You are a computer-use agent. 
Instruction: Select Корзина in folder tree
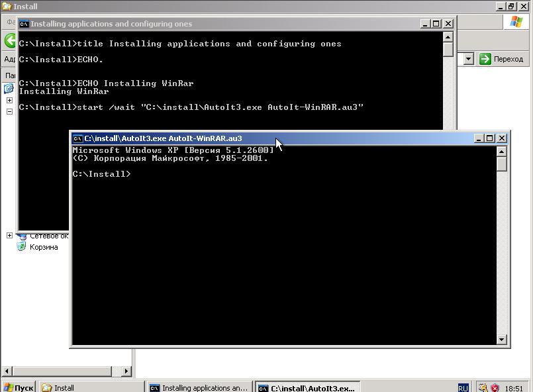pyautogui.click(x=44, y=247)
